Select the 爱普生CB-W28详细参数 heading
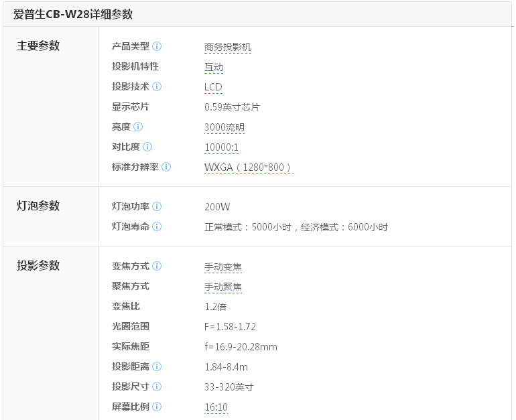 [x=73, y=14]
